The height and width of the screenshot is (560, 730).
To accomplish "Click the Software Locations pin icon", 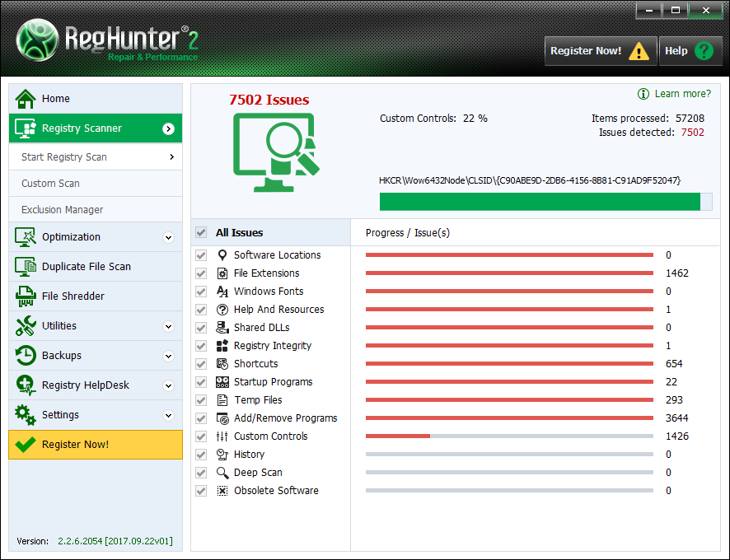I will tap(222, 255).
